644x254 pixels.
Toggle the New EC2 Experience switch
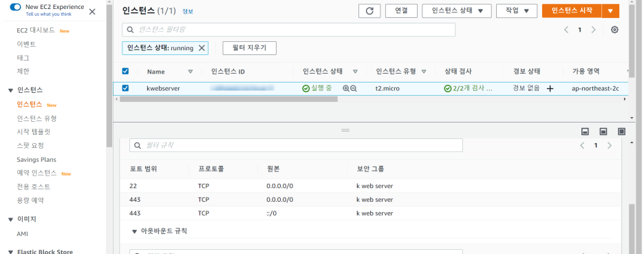(15, 7)
